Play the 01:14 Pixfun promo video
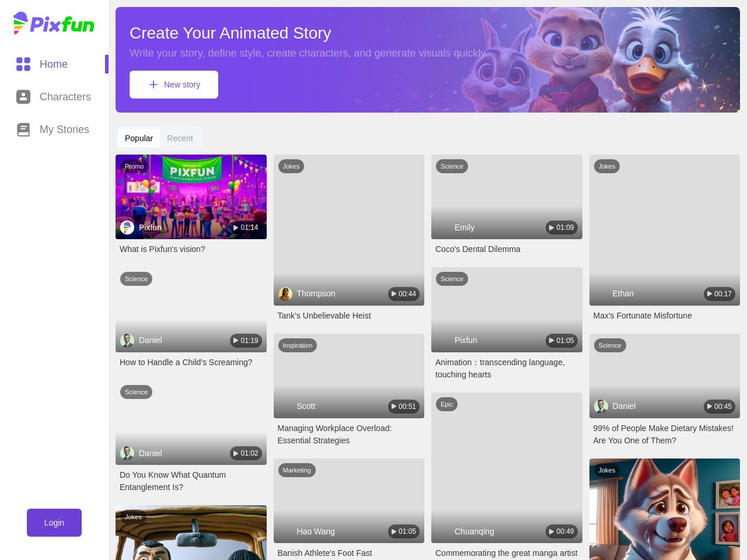This screenshot has width=747, height=560. click(x=246, y=228)
